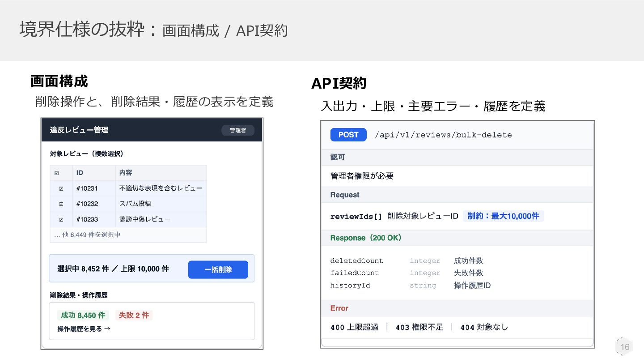
Task: Click the 制約：最大10,000件 constraint label
Action: point(503,216)
